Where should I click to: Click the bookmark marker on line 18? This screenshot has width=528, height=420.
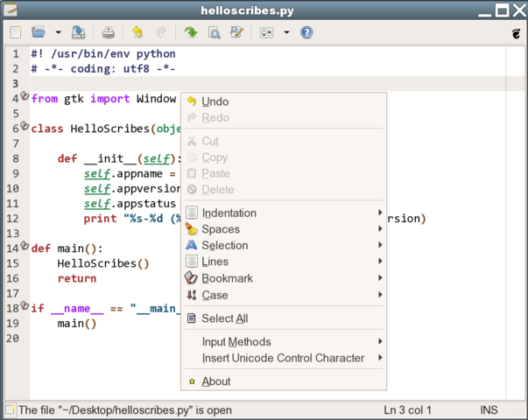(25, 305)
